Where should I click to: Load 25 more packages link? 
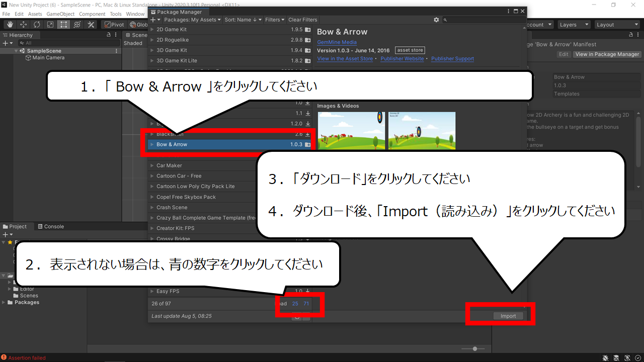(x=295, y=304)
